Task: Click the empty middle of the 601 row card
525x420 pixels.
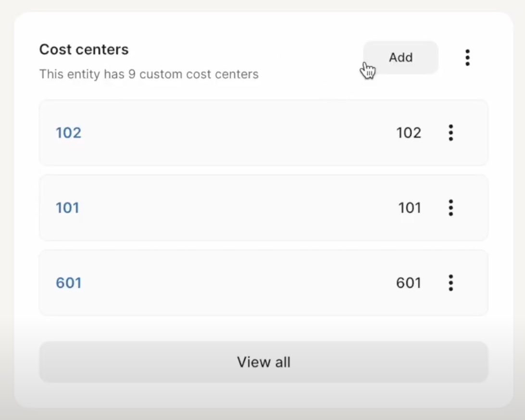Action: click(235, 283)
